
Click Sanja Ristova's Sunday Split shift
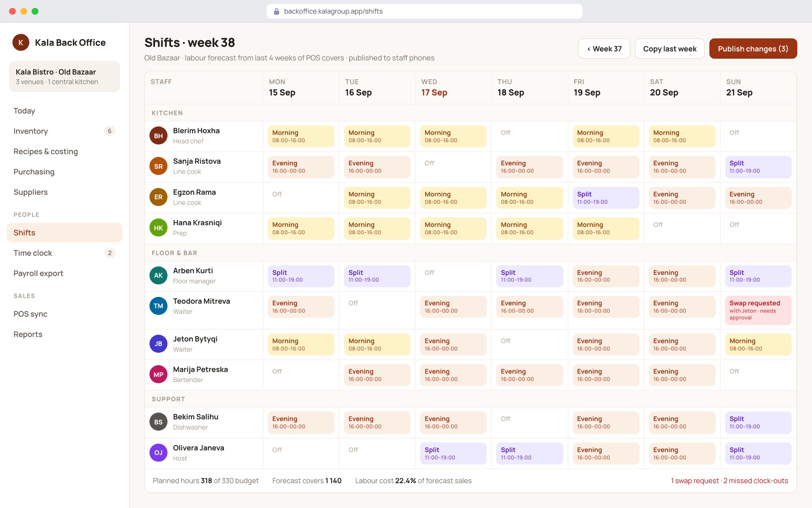tap(758, 167)
